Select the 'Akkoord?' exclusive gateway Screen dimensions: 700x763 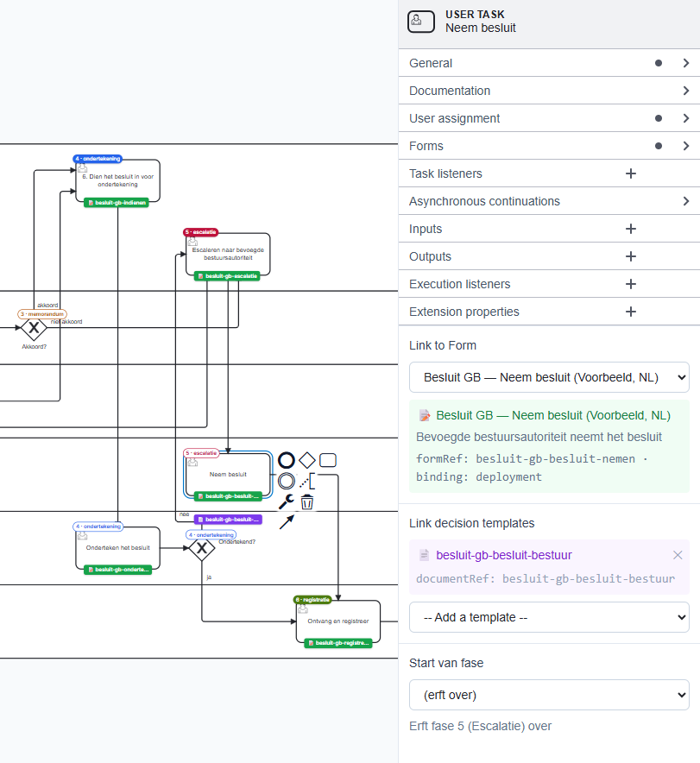(x=34, y=328)
